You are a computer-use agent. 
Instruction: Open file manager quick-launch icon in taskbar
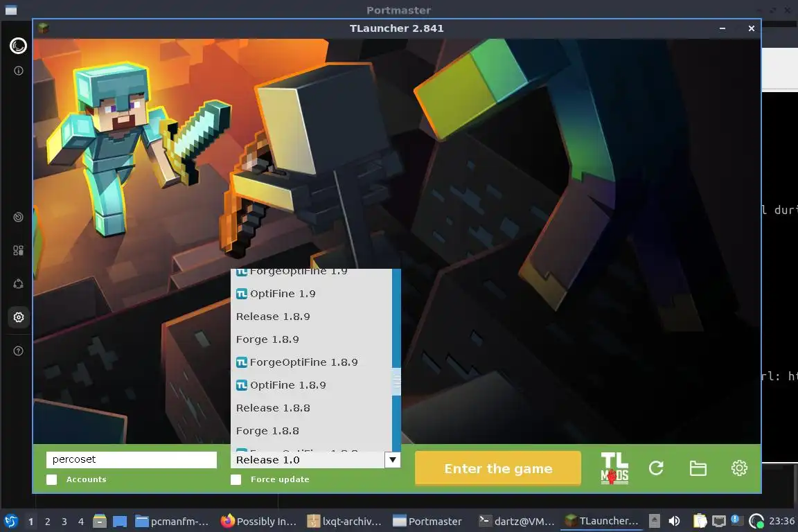coord(100,521)
